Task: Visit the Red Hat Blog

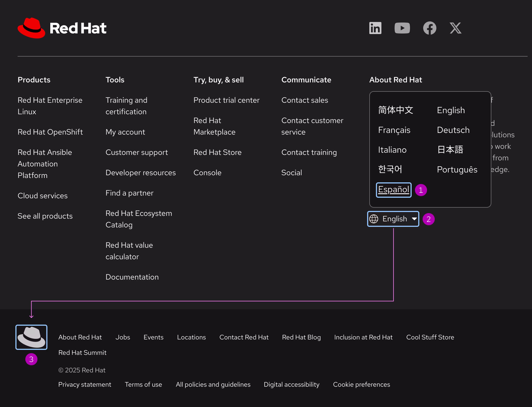Action: click(x=301, y=337)
